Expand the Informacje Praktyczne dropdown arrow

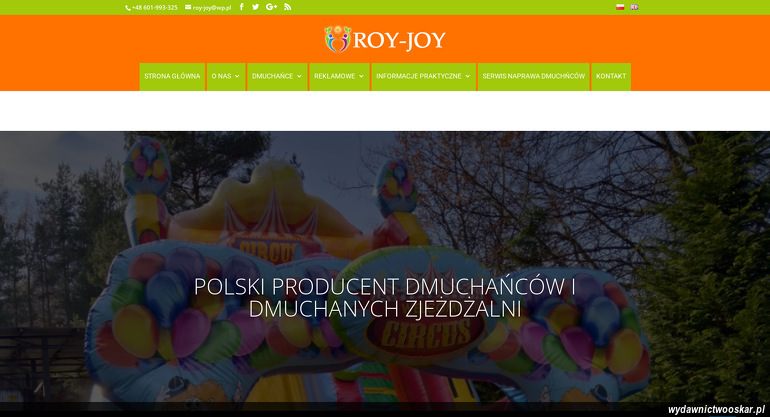click(x=468, y=76)
